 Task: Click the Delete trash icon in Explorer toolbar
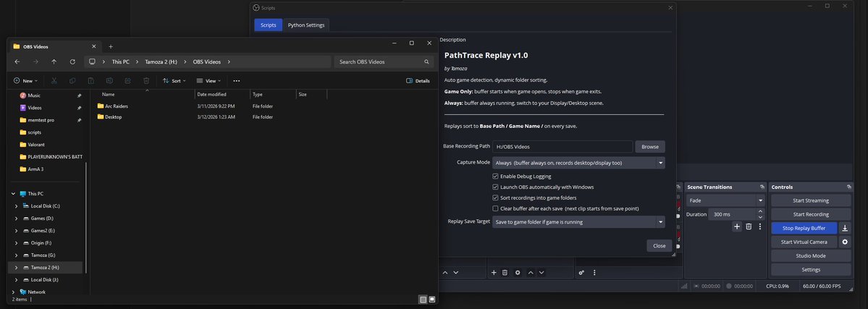tap(146, 81)
